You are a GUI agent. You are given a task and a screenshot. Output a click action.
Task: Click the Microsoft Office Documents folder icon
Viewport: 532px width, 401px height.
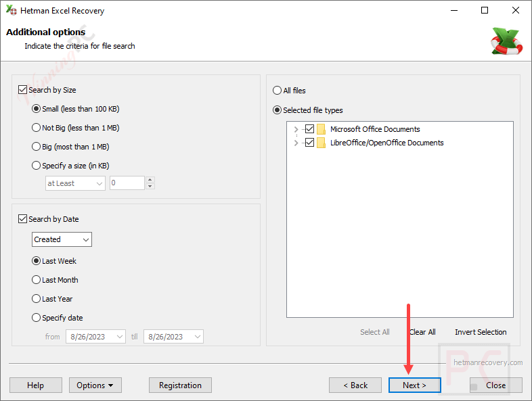click(321, 129)
